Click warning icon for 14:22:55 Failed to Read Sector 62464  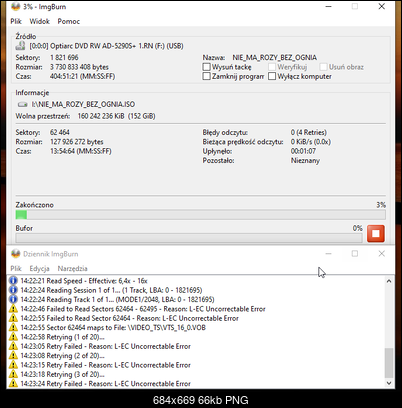(13, 318)
